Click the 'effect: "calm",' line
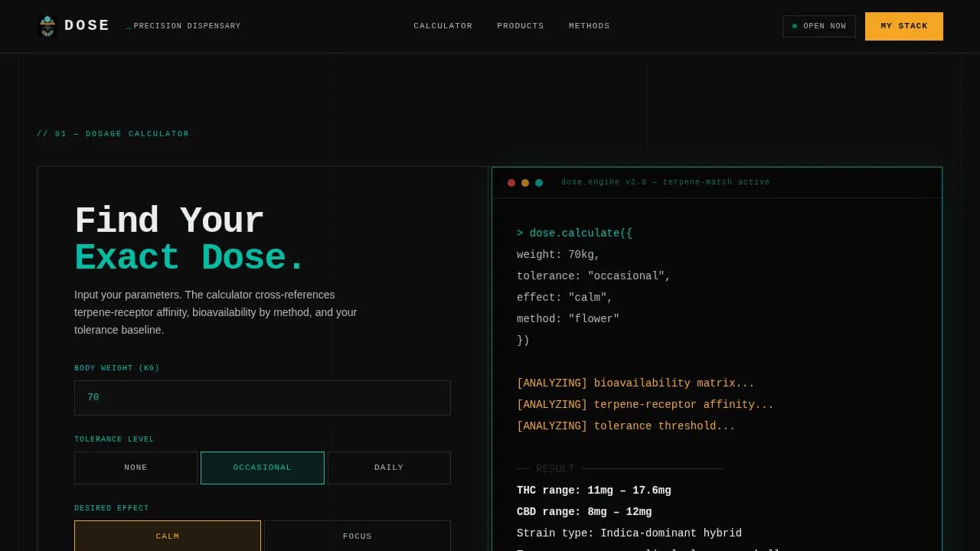Image resolution: width=980 pixels, height=551 pixels. coord(565,298)
